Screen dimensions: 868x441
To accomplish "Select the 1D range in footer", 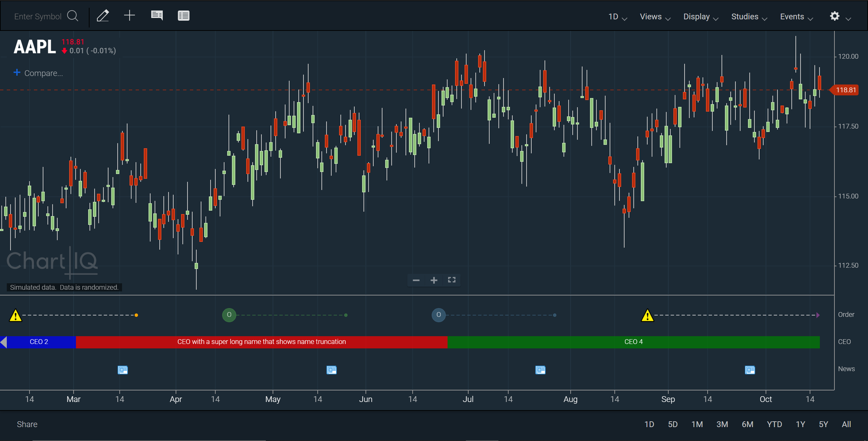I will tap(649, 424).
